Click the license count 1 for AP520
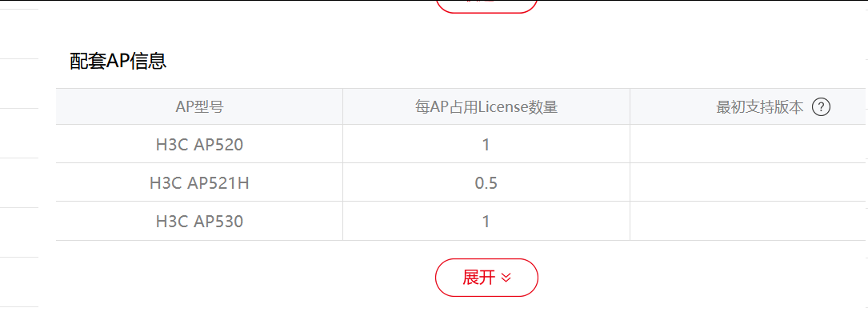868x312 pixels. tap(486, 145)
